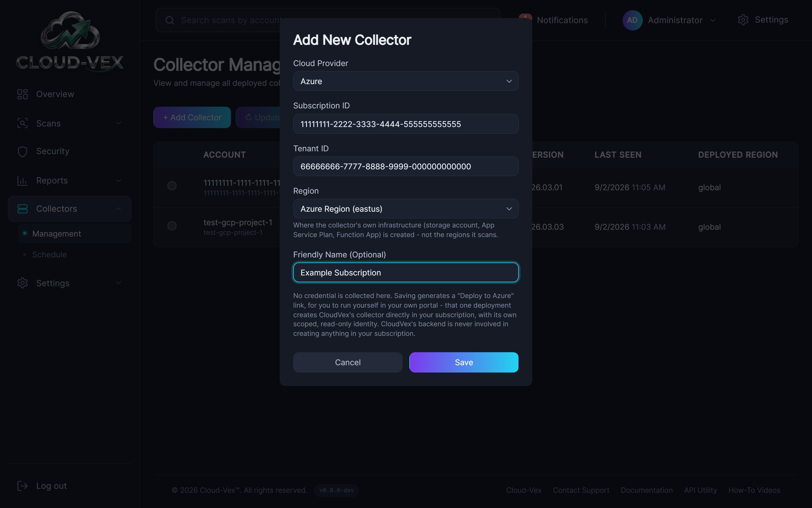Click the Administrator user name
Viewport: 812px width, 508px height.
click(x=675, y=20)
